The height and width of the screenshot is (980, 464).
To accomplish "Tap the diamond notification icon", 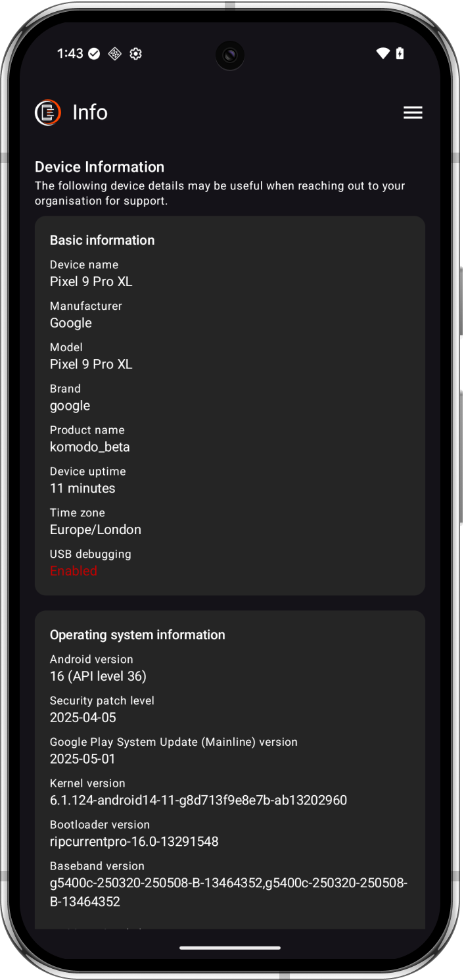I will [x=114, y=54].
